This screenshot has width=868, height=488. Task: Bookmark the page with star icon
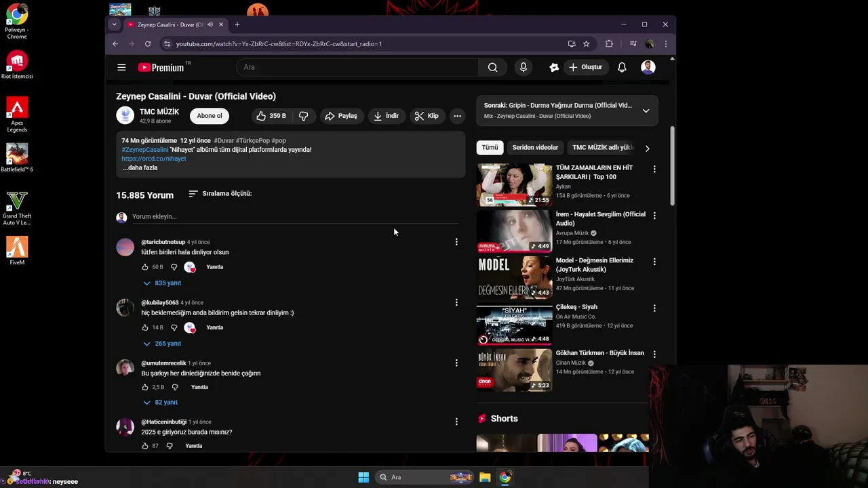pyautogui.click(x=586, y=44)
